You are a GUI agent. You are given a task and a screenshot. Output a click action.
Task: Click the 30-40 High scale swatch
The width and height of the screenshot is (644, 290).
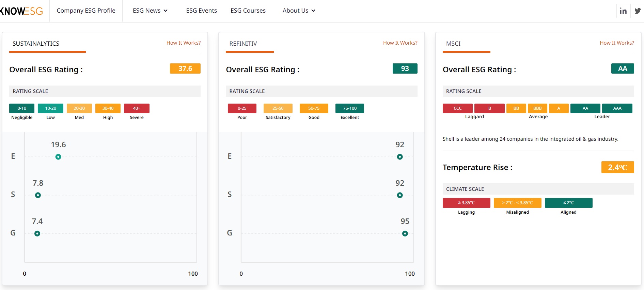tap(108, 108)
